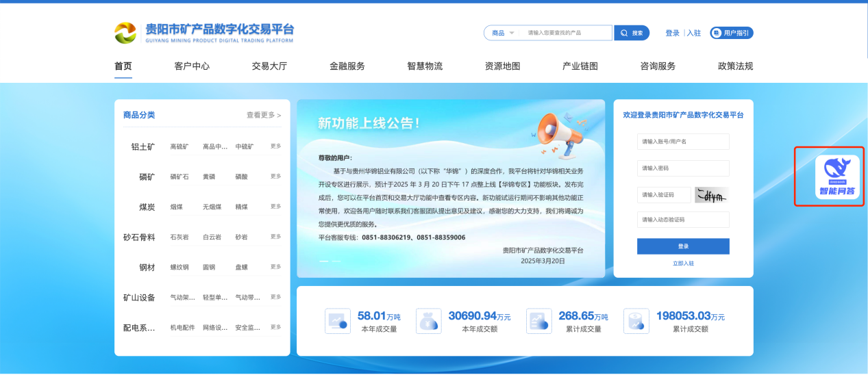This screenshot has height=375, width=868.
Task: Expand 更多 for 砂石骨料 row
Action: (x=275, y=236)
